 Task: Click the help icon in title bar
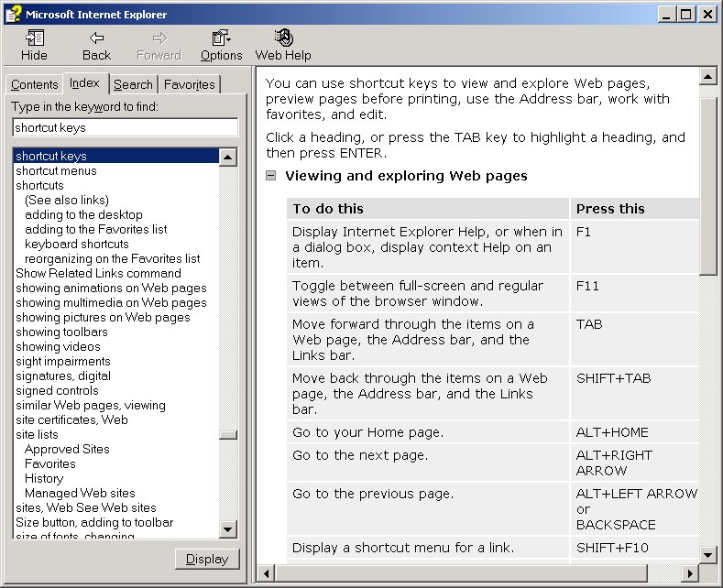[13, 14]
